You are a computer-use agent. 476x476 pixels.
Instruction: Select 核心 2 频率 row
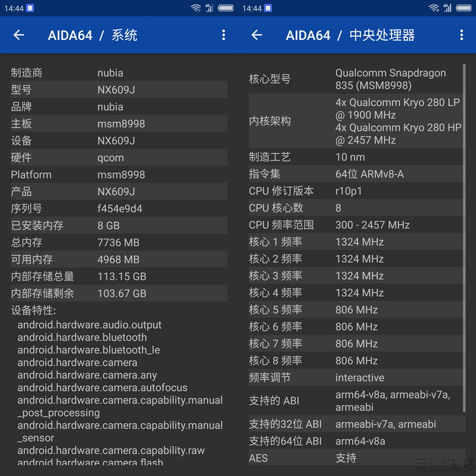click(357, 259)
